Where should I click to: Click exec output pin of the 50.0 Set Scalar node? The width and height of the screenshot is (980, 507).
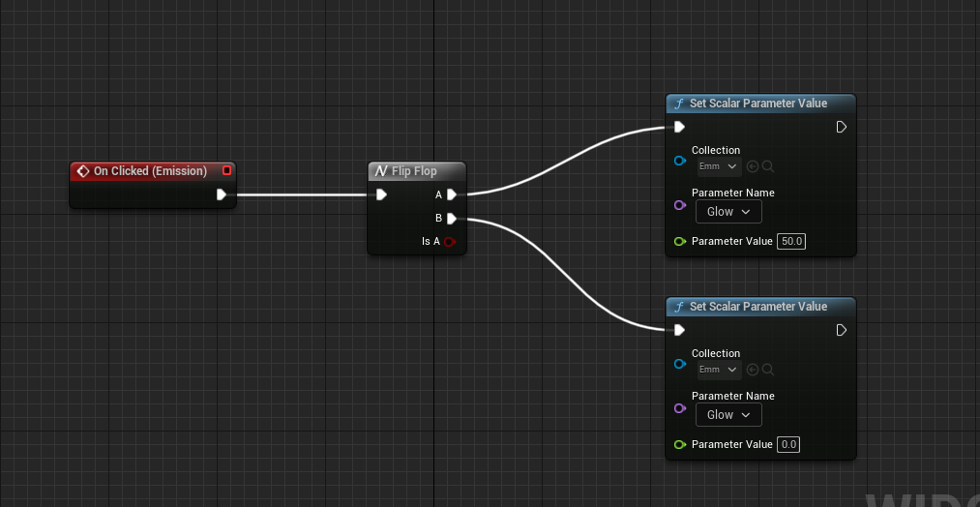[842, 127]
